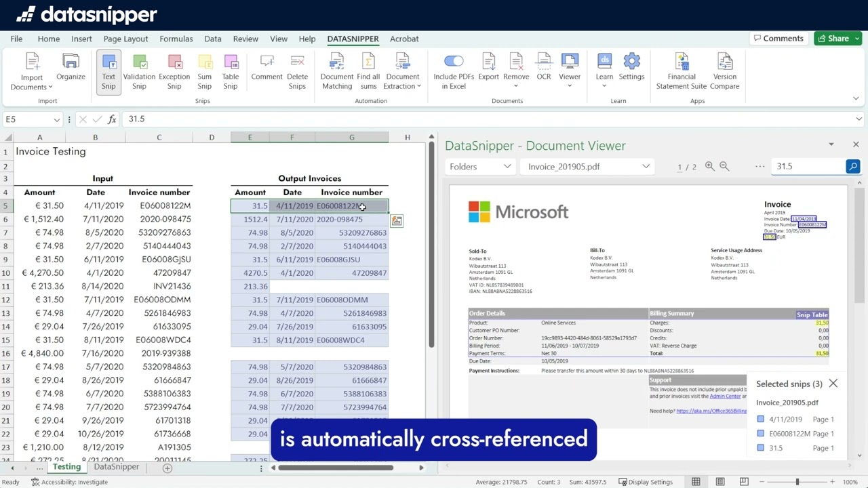868x488 pixels.
Task: Toggle the E06008122M snip checkbox
Action: pos(761,434)
